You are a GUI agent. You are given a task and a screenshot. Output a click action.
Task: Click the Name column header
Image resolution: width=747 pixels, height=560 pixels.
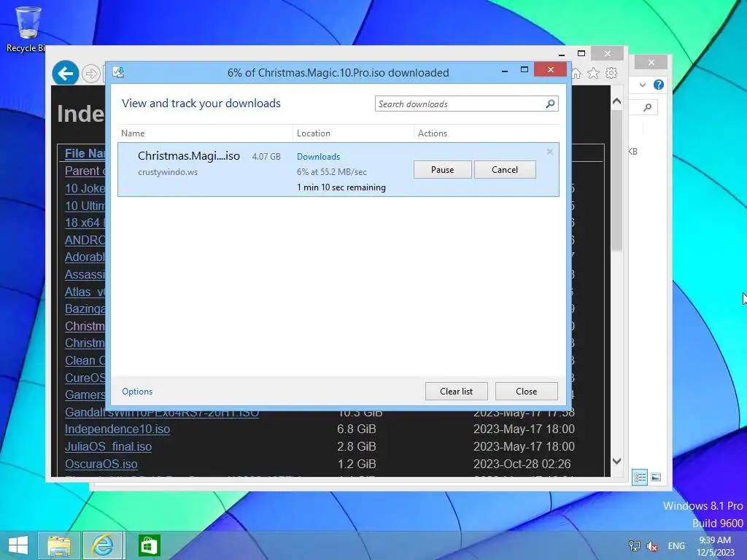pos(133,133)
